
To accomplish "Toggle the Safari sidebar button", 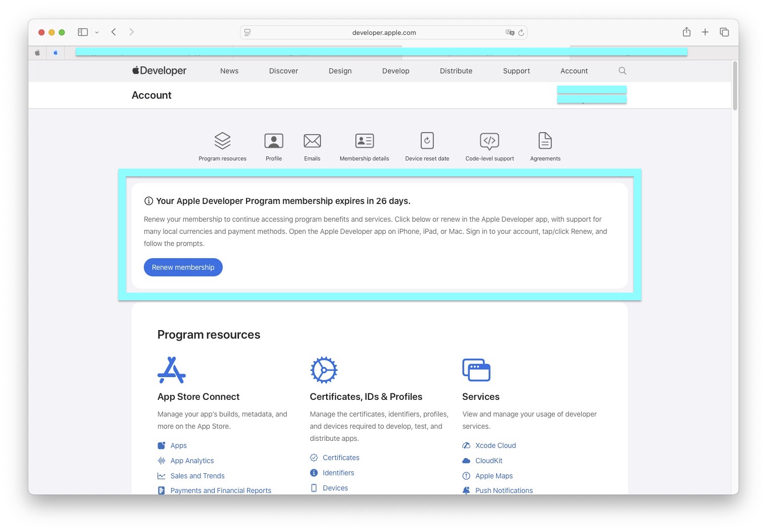I will point(83,32).
